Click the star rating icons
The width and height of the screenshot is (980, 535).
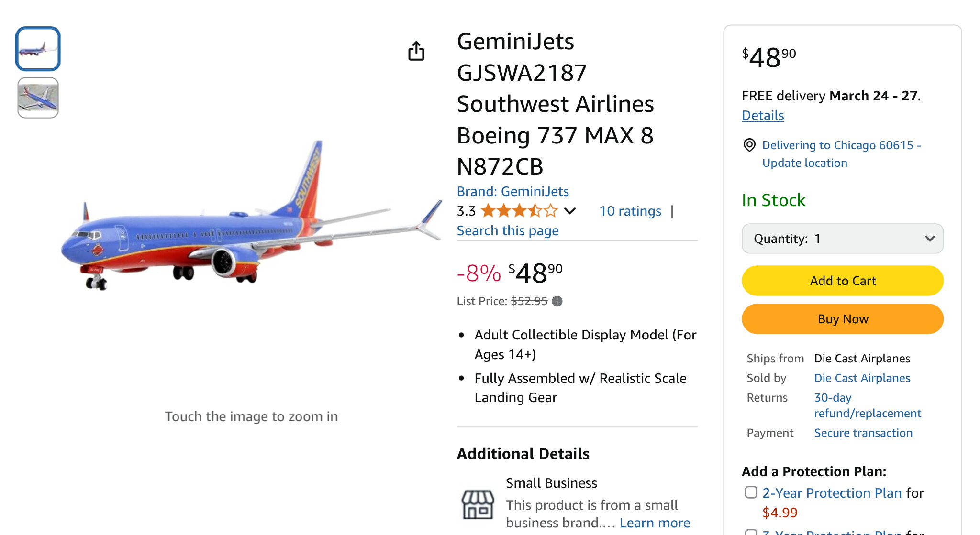pyautogui.click(x=519, y=211)
